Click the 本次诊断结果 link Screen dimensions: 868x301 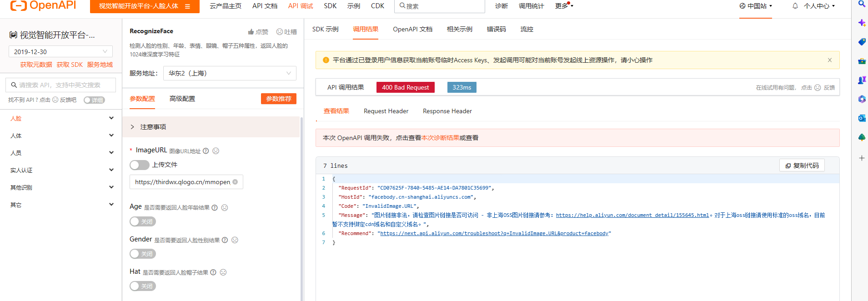pyautogui.click(x=440, y=138)
